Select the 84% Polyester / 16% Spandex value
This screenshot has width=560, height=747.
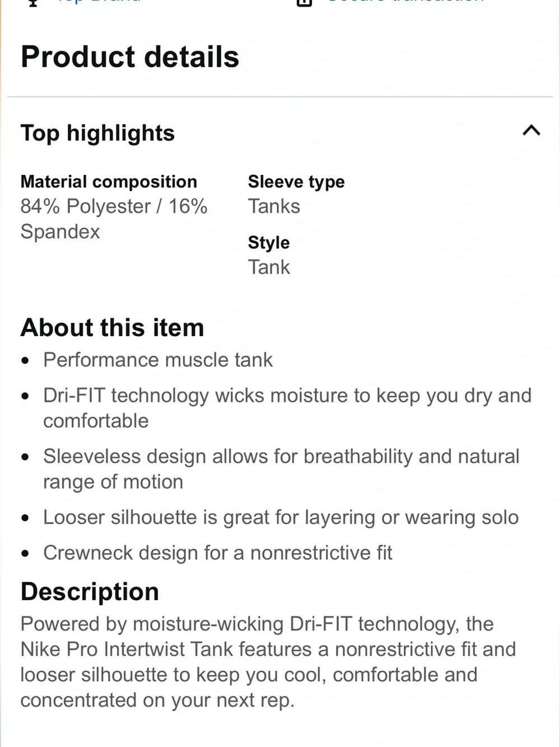pos(114,219)
